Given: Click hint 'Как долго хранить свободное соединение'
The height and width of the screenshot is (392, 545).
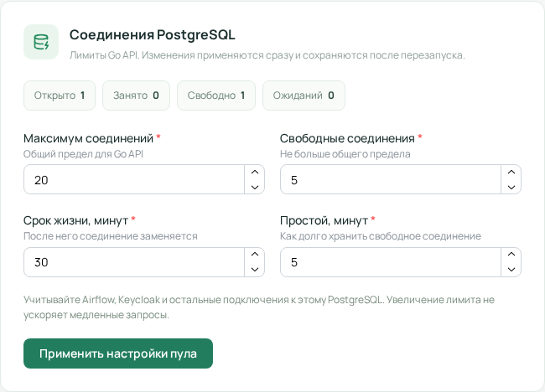Looking at the screenshot, I should (381, 236).
